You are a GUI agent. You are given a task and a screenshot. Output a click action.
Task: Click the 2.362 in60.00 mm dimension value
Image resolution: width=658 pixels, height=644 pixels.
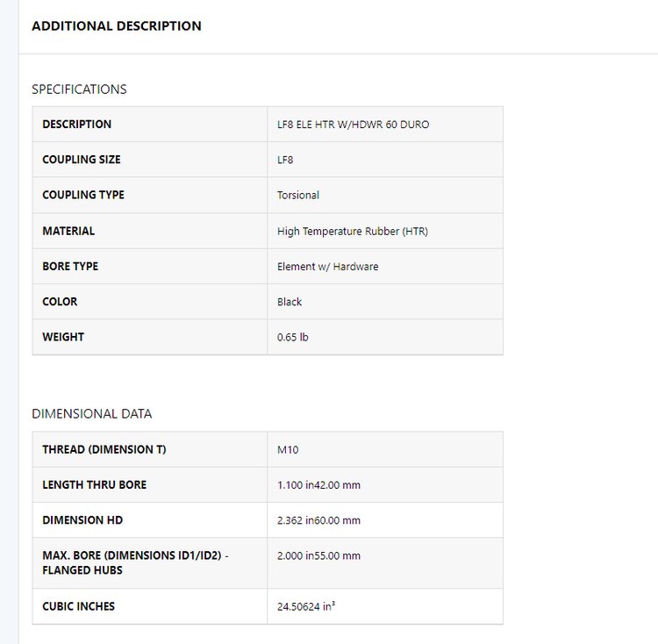tap(319, 520)
